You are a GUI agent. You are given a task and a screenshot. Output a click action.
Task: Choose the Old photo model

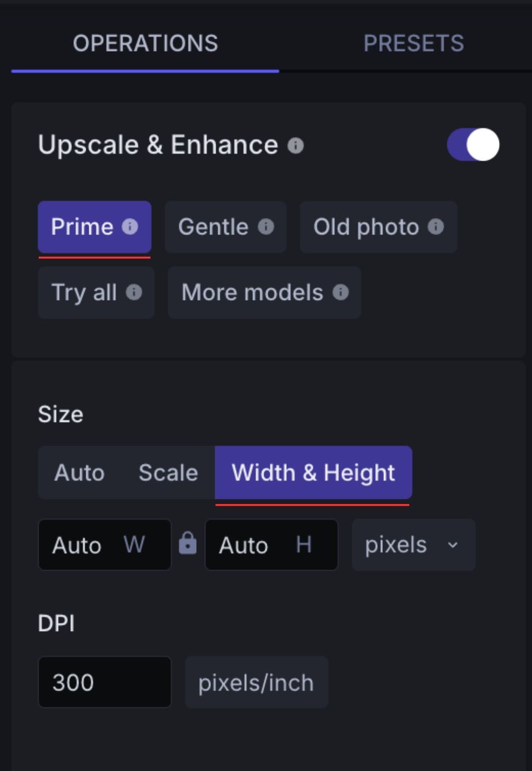(366, 227)
